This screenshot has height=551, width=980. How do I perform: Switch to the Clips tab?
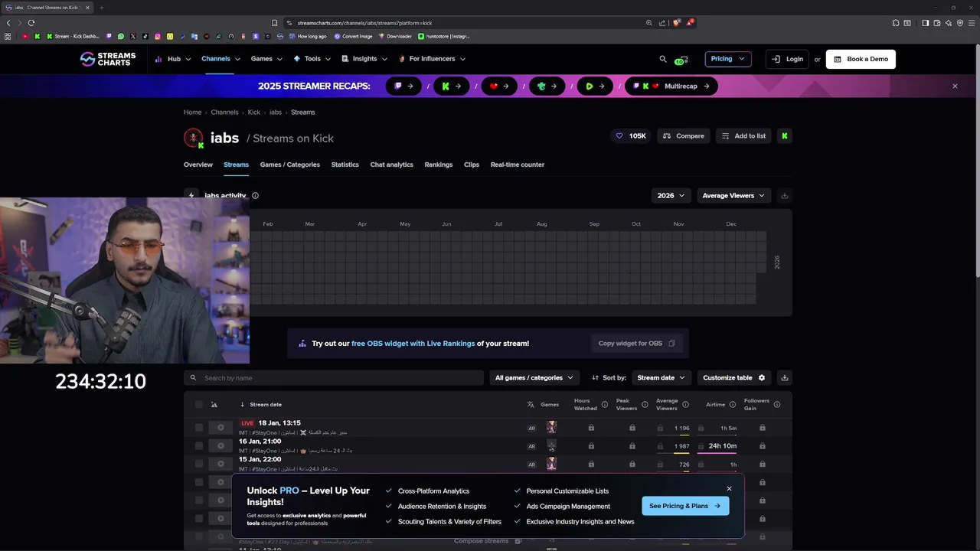pyautogui.click(x=472, y=165)
